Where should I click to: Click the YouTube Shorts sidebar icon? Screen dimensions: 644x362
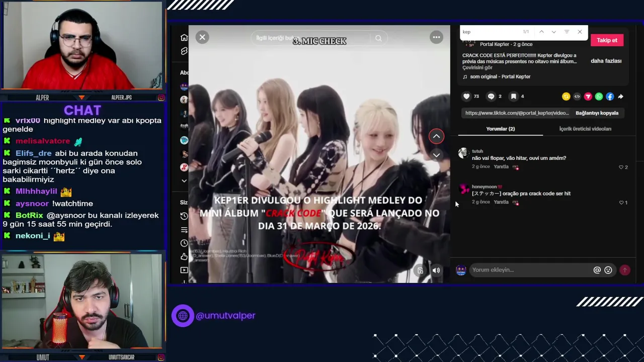tap(184, 51)
